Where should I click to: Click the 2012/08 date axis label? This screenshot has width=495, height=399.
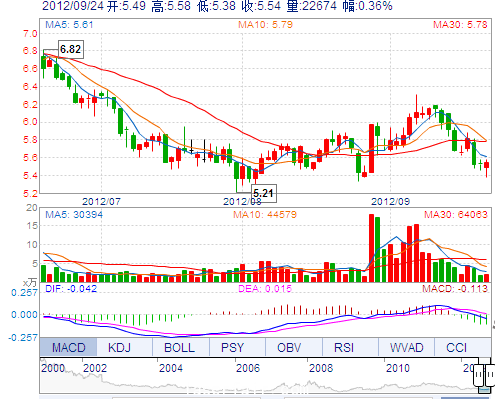tap(242, 201)
